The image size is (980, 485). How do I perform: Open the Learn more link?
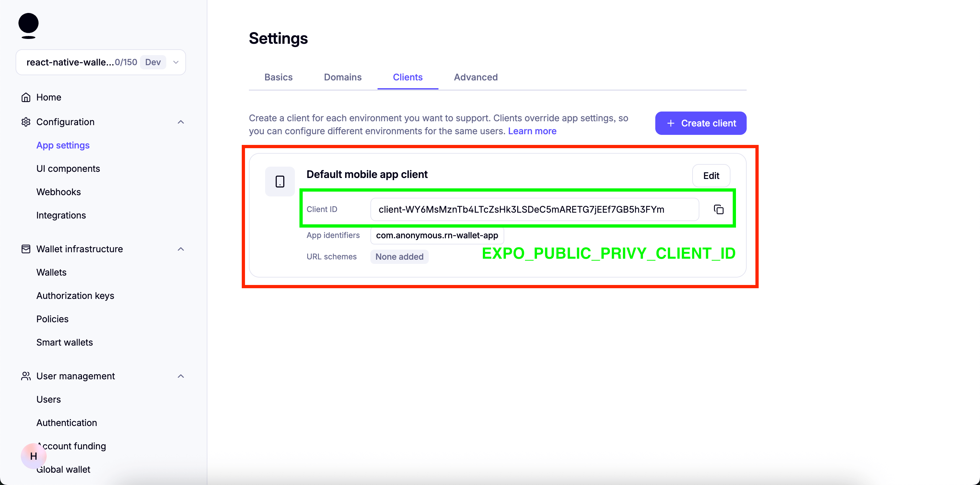[532, 131]
